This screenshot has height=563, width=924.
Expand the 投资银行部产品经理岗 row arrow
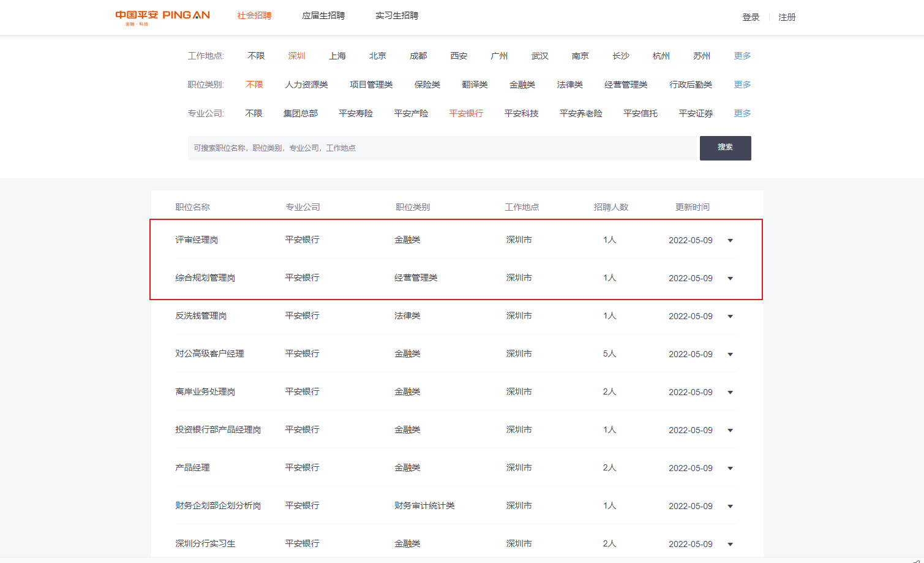pyautogui.click(x=730, y=431)
